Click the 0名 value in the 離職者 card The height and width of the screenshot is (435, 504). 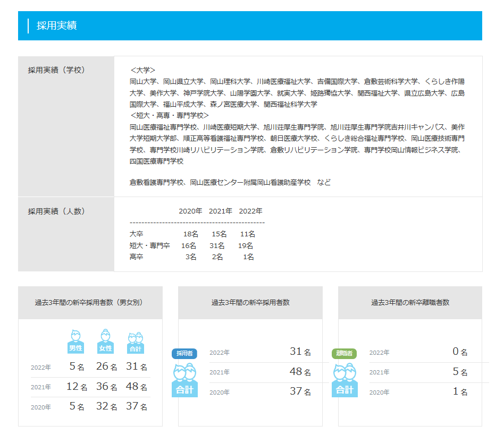pos(460,352)
